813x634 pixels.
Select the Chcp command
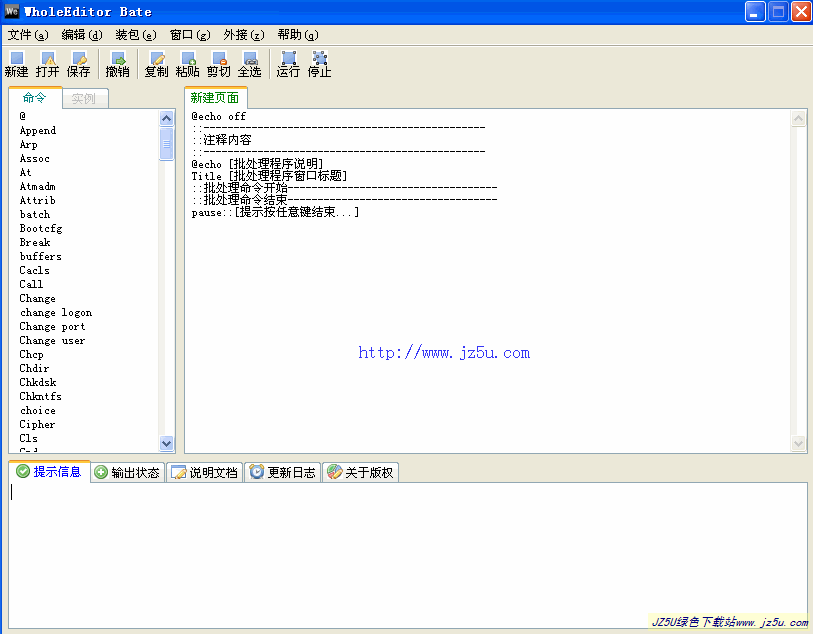pyautogui.click(x=31, y=354)
